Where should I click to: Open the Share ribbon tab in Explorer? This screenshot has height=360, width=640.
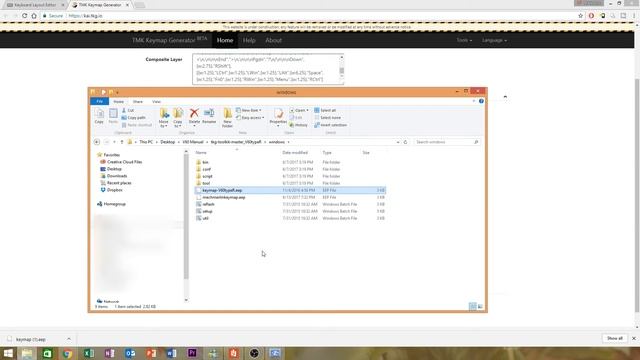pos(138,102)
